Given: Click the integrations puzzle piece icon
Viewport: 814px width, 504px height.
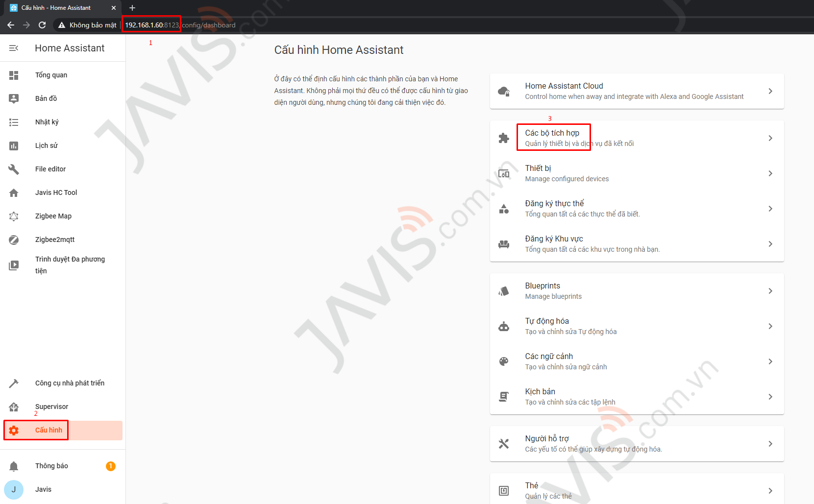Looking at the screenshot, I should coord(504,138).
